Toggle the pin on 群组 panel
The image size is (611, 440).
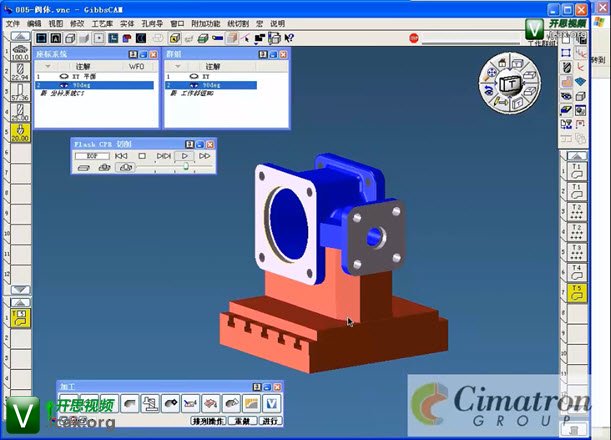263,54
